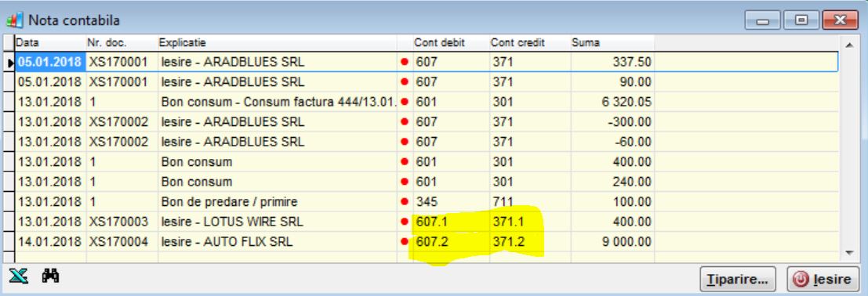Click debit account 607.1 cell
Image resolution: width=868 pixels, height=296 pixels.
(x=451, y=222)
